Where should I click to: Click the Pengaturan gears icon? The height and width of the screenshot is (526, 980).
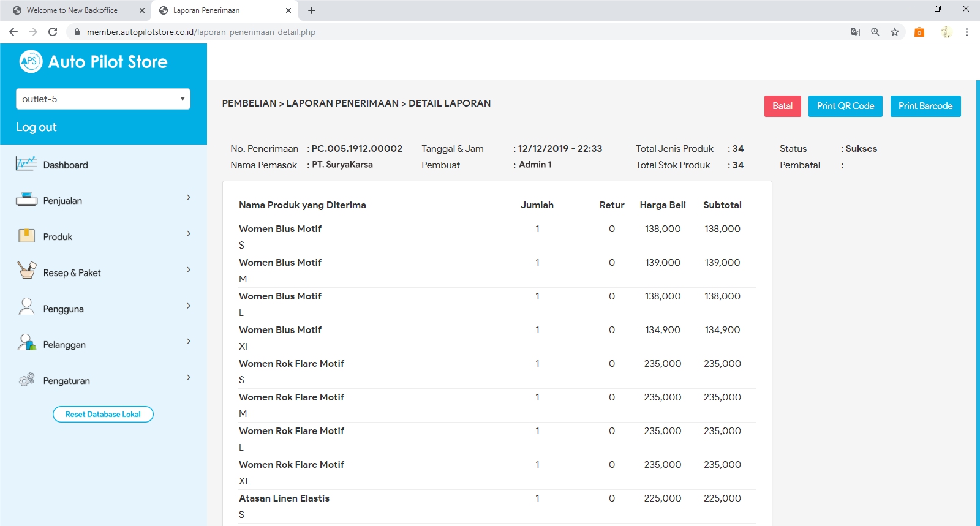coord(26,380)
